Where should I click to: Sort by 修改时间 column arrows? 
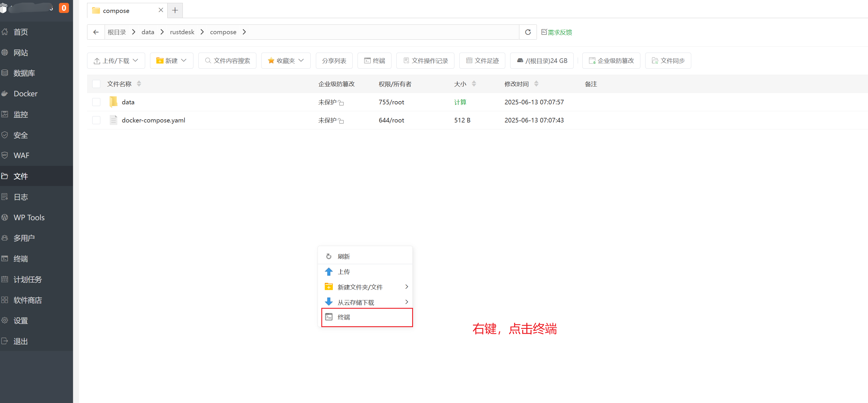pyautogui.click(x=536, y=84)
